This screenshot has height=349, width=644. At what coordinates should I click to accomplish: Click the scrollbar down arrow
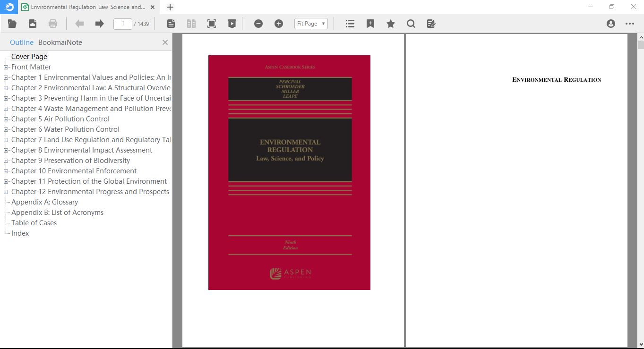(641, 345)
